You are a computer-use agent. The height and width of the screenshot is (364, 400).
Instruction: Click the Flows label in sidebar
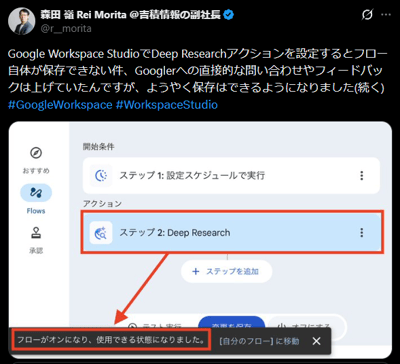click(36, 211)
